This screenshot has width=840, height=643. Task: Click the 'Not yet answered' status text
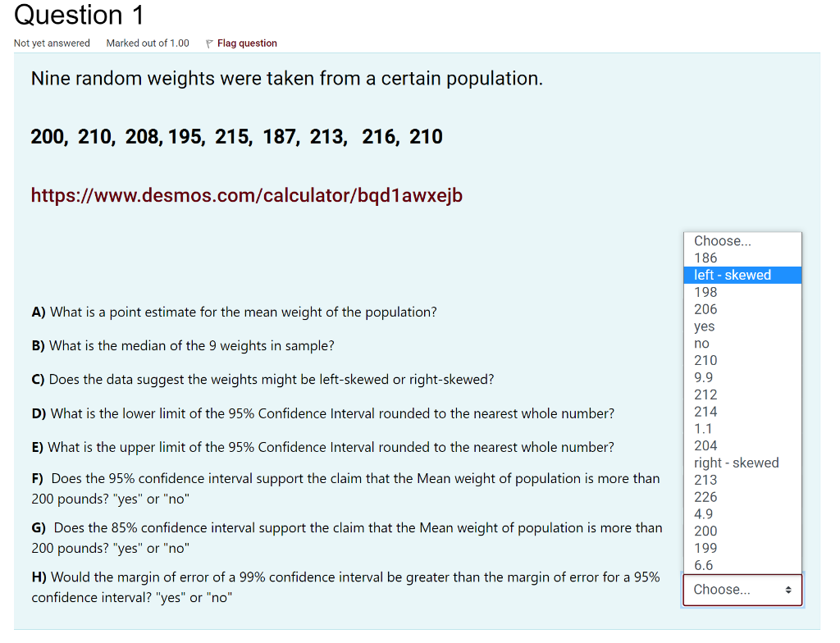[x=52, y=43]
